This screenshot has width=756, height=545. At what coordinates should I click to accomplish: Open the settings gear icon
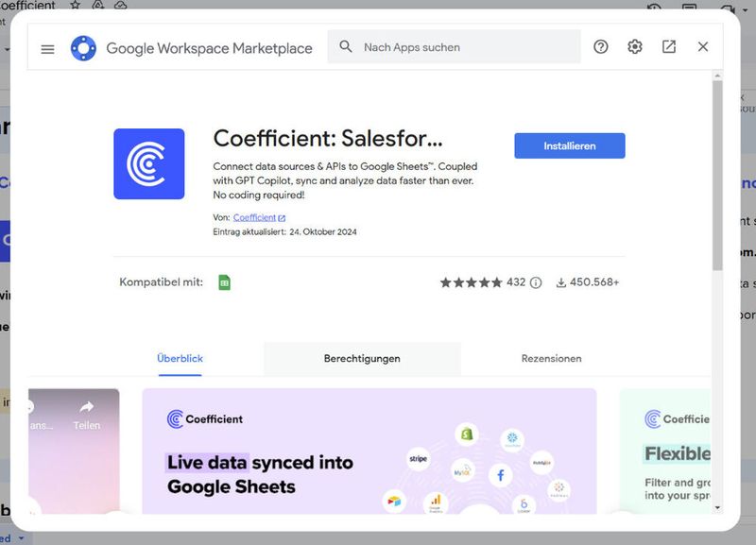634,46
